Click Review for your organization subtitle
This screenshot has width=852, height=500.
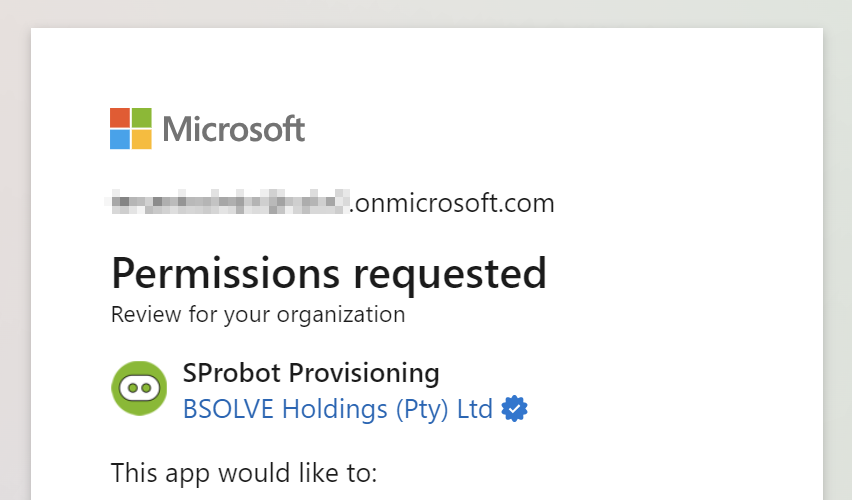point(258,315)
